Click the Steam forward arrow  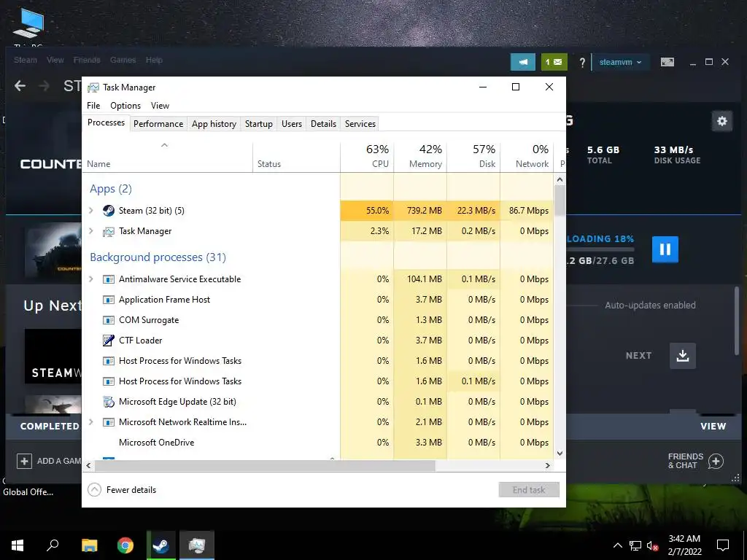click(44, 86)
